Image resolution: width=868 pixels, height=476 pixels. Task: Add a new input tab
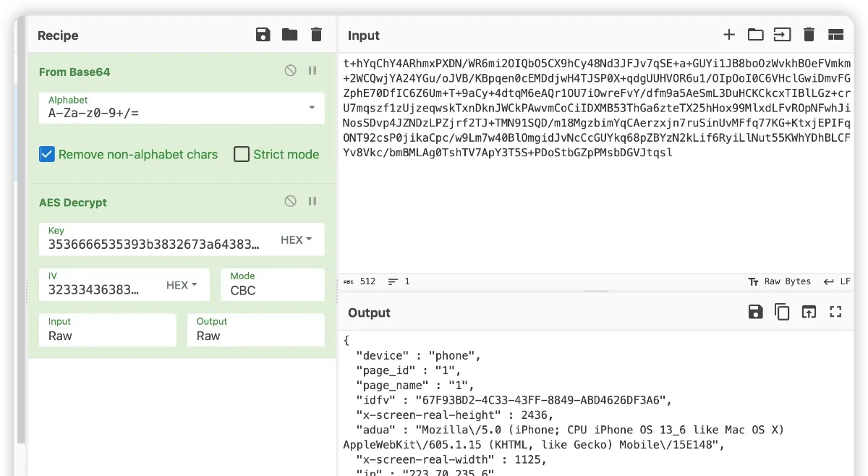pyautogui.click(x=729, y=35)
